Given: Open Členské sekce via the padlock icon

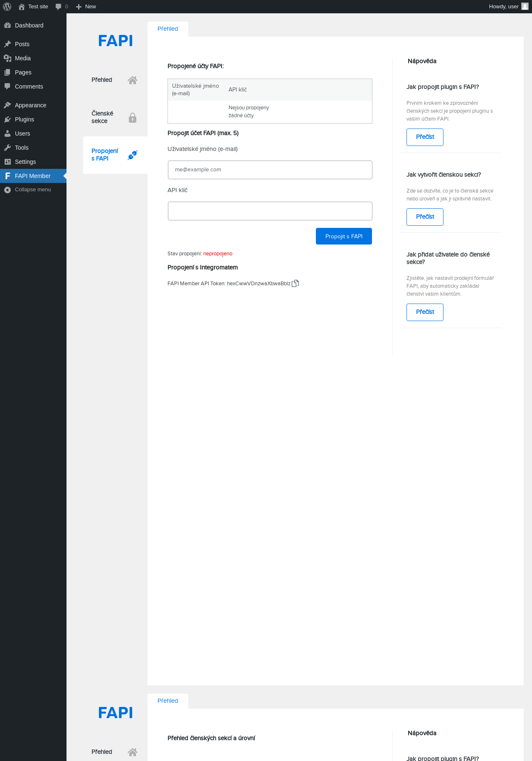Looking at the screenshot, I should [133, 118].
